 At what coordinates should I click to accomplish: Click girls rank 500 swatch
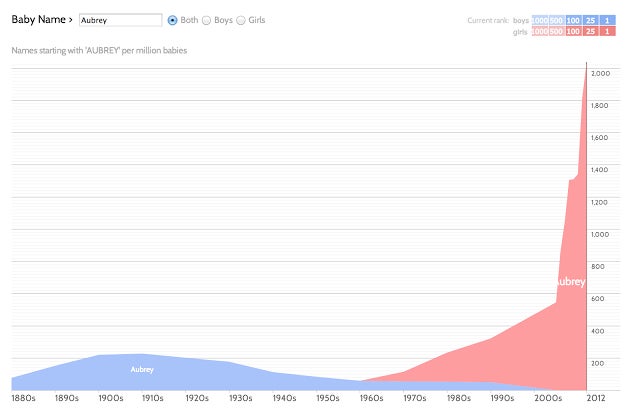[556, 31]
